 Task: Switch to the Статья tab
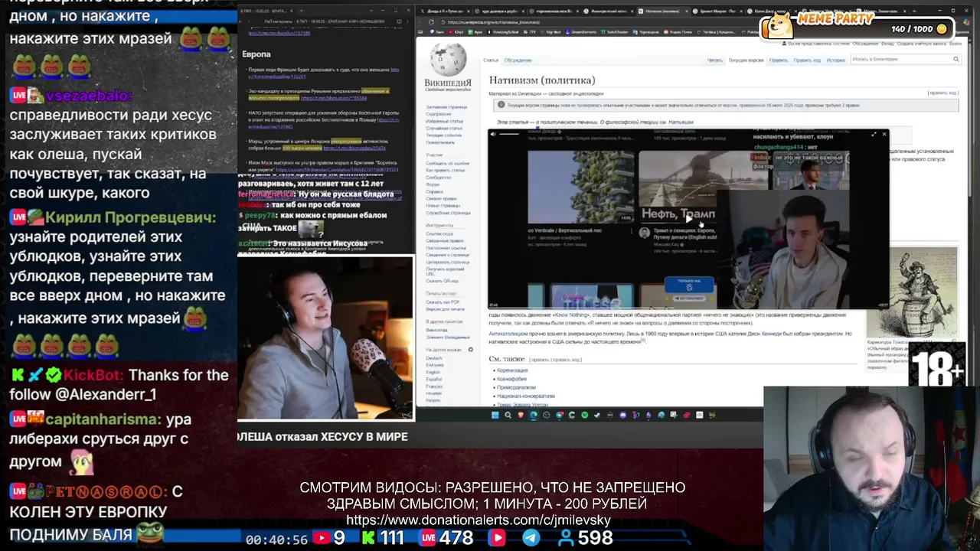point(491,60)
